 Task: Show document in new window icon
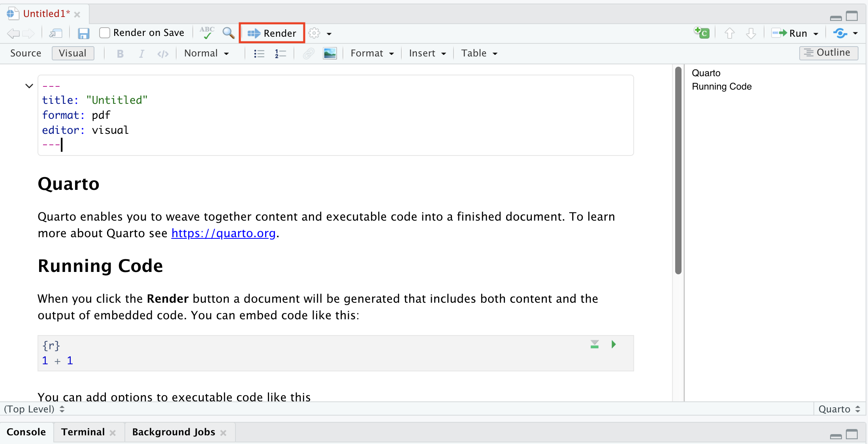point(56,34)
